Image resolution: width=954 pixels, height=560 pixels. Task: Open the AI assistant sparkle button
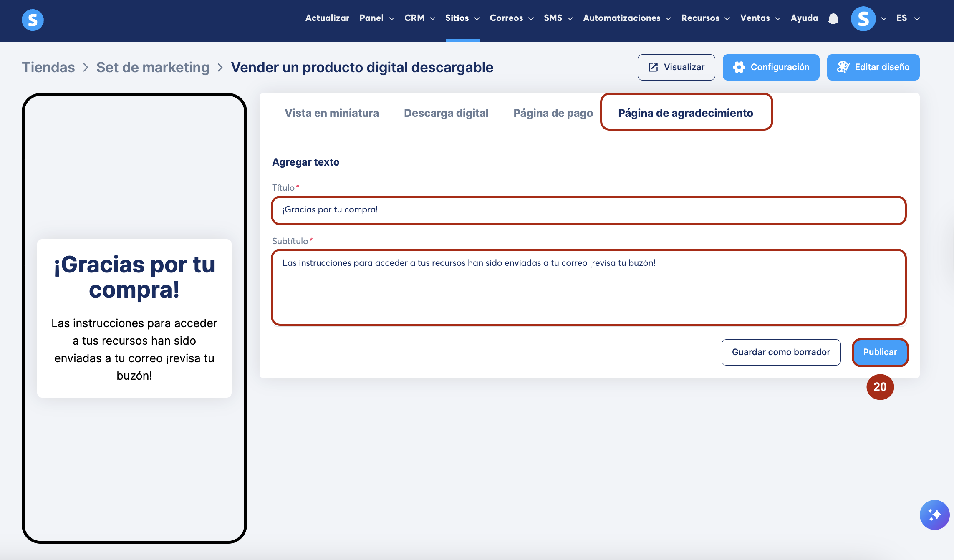click(x=934, y=515)
